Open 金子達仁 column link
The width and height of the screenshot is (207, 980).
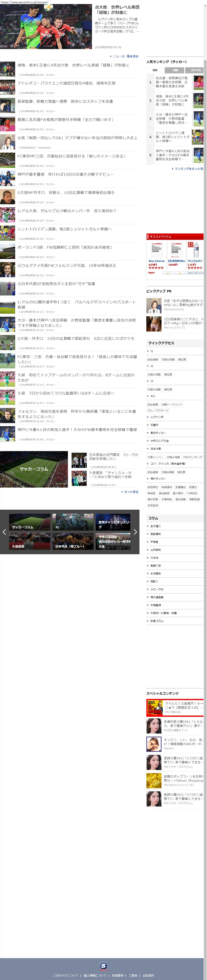tap(155, 526)
